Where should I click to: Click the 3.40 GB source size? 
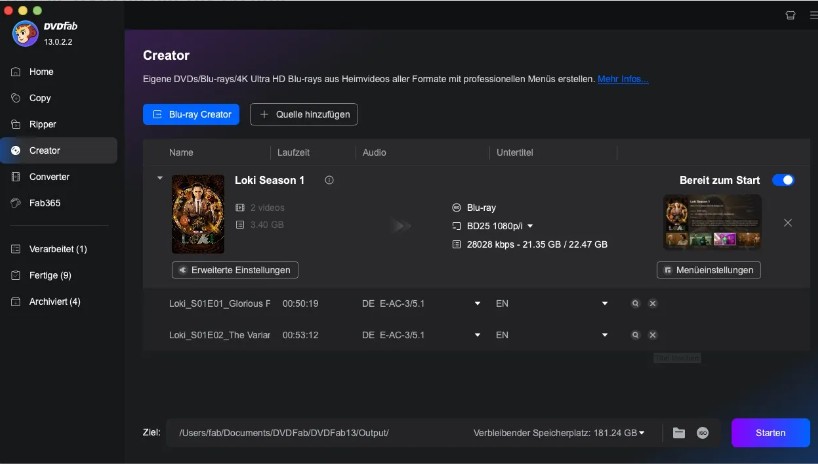(x=267, y=225)
